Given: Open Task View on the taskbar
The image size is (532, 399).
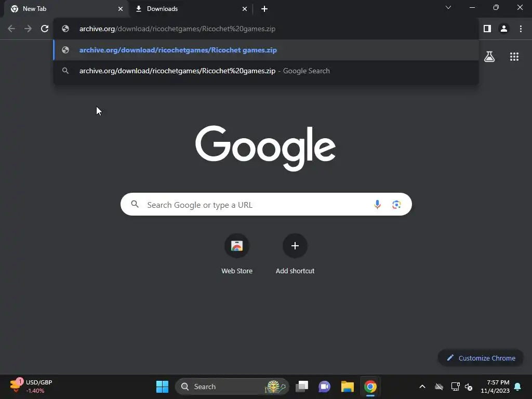Looking at the screenshot, I should [302, 387].
